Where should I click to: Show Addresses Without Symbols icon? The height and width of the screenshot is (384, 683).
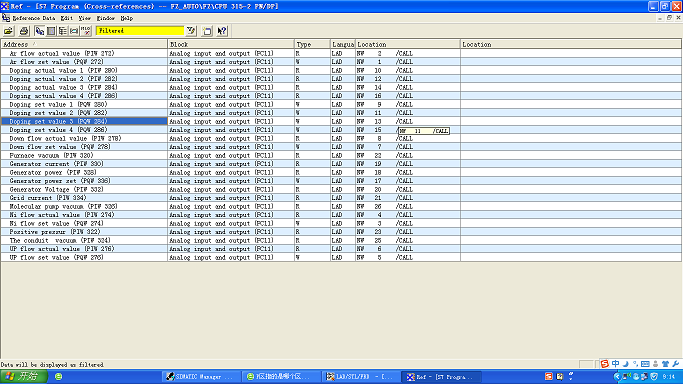(85, 31)
